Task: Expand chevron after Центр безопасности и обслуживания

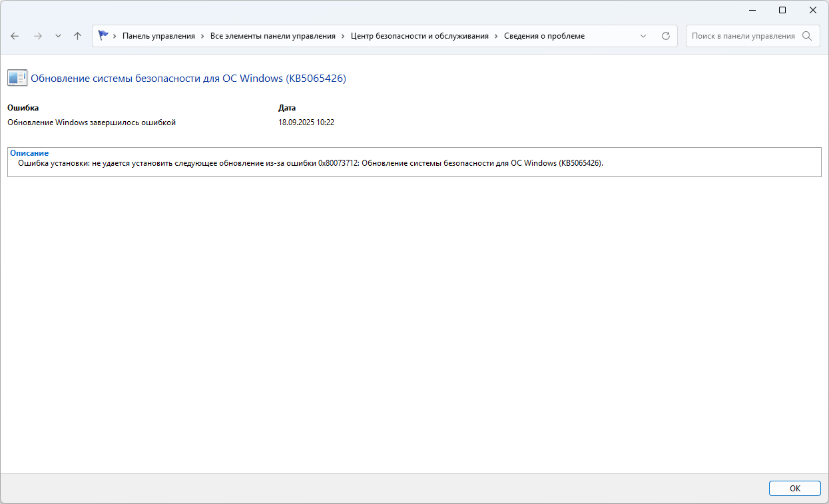Action: point(496,36)
